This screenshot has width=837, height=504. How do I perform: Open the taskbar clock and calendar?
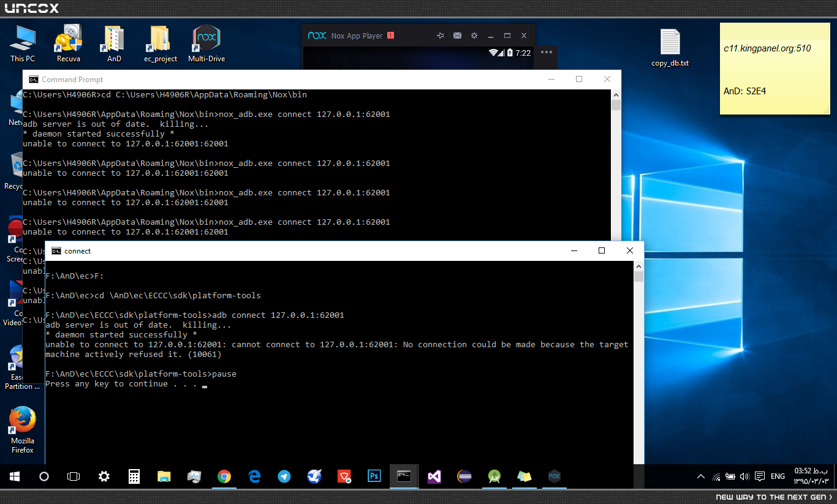[x=811, y=476]
